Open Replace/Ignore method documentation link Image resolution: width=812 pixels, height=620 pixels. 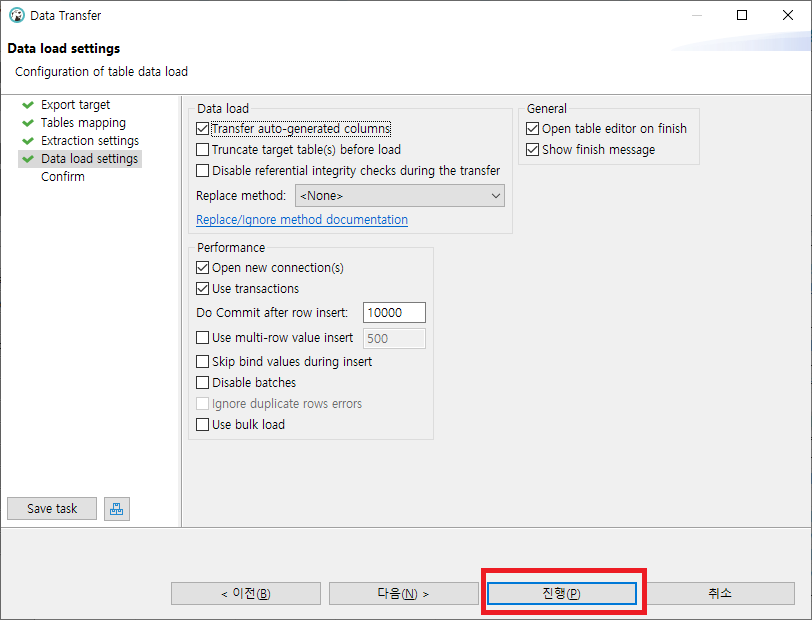pos(301,220)
